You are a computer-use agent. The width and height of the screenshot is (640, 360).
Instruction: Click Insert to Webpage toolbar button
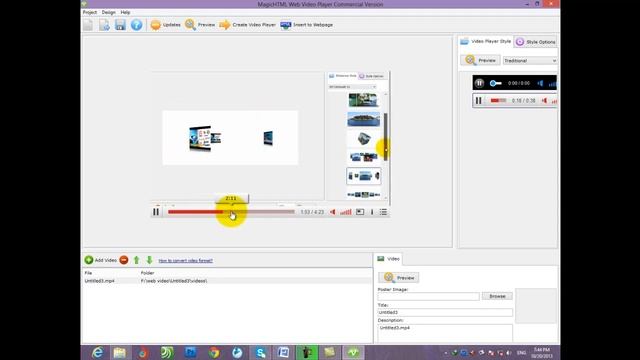[x=307, y=25]
